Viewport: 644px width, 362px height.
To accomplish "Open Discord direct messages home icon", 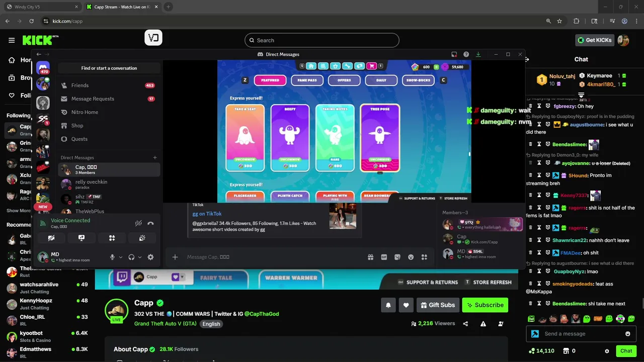I will (x=43, y=68).
